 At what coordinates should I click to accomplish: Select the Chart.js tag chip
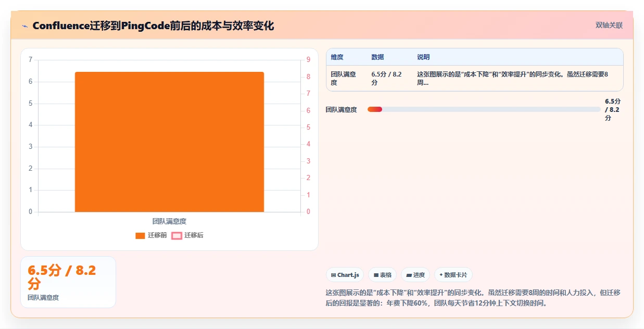click(345, 275)
